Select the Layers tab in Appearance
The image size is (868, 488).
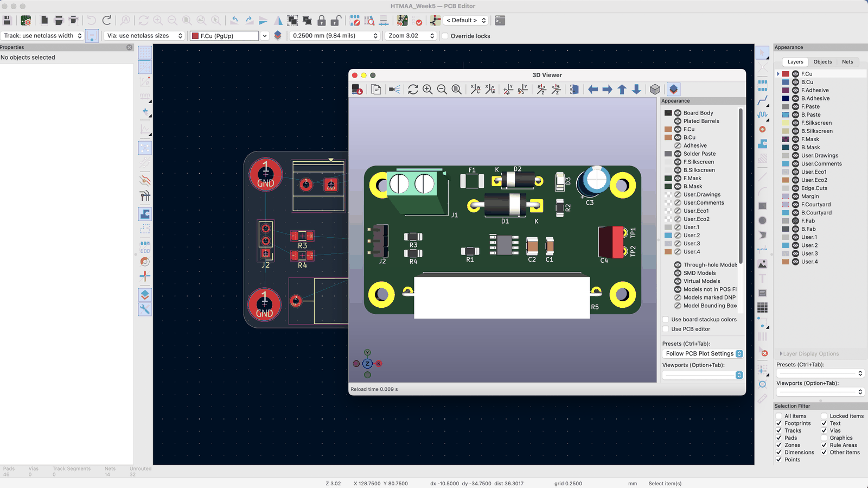(x=795, y=62)
